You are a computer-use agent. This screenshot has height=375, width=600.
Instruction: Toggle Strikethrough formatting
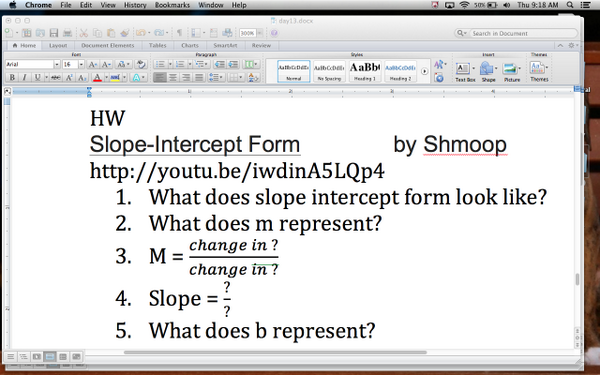point(55,78)
